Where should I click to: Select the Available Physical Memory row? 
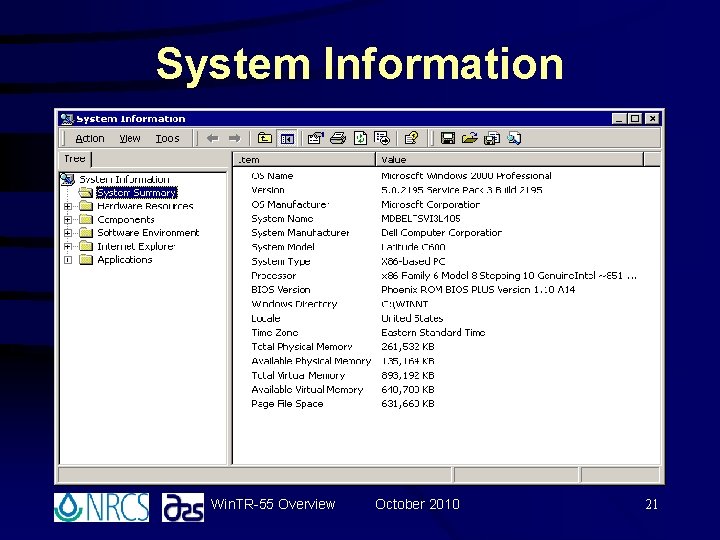tap(446, 361)
